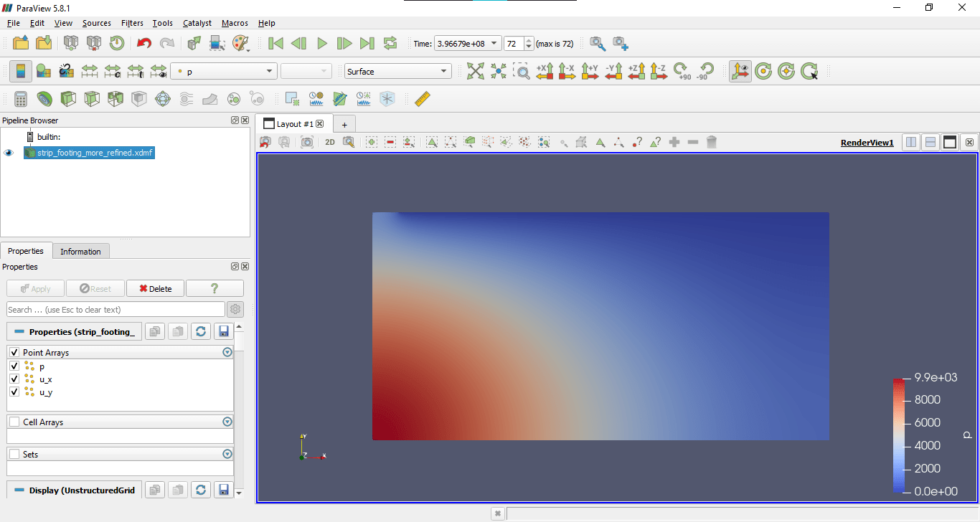Click the Connect to server icon

pos(70,43)
